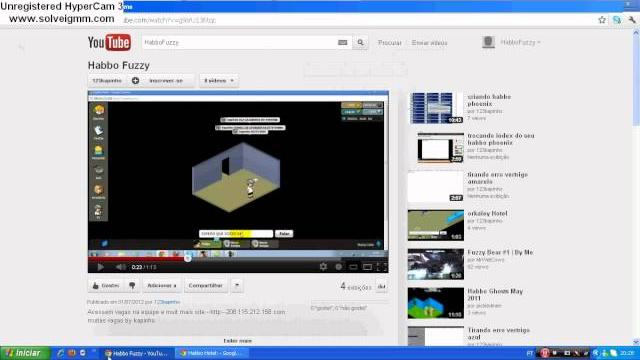Click the search input field
Image resolution: width=640 pixels, height=360 pixels.
(239, 42)
